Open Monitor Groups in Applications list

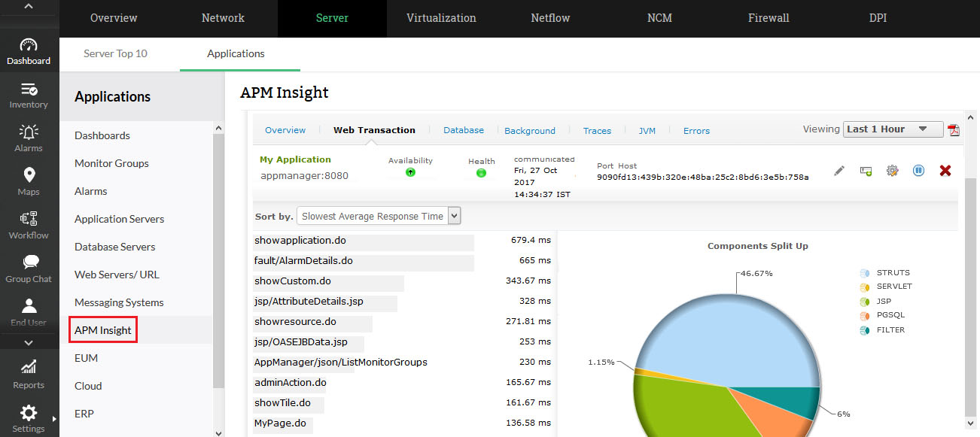(x=111, y=163)
